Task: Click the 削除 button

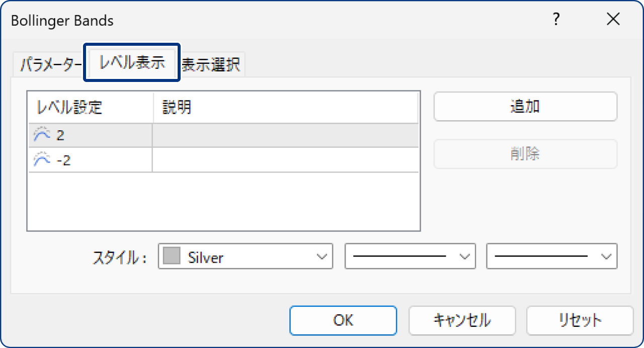Action: pos(525,154)
